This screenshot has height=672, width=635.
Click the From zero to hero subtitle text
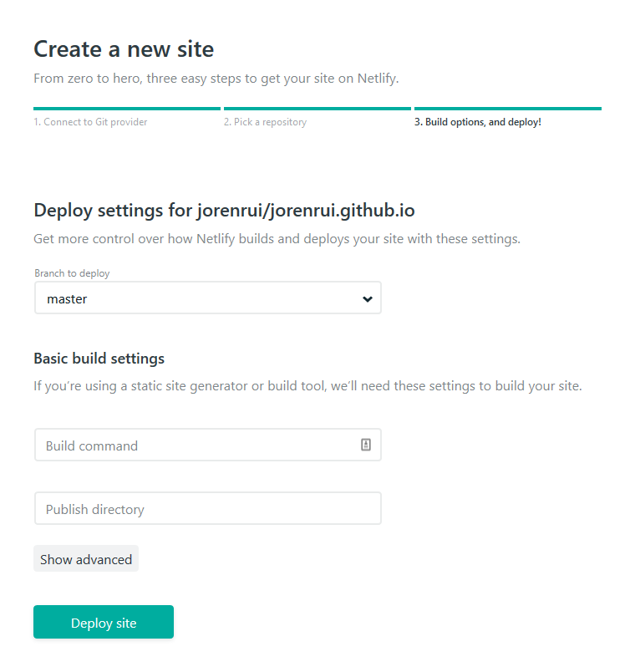[x=216, y=79]
